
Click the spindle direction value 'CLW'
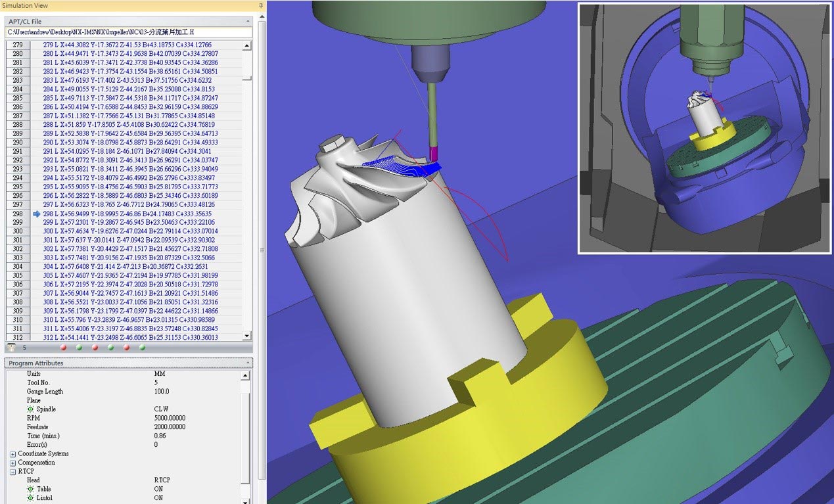pyautogui.click(x=162, y=409)
